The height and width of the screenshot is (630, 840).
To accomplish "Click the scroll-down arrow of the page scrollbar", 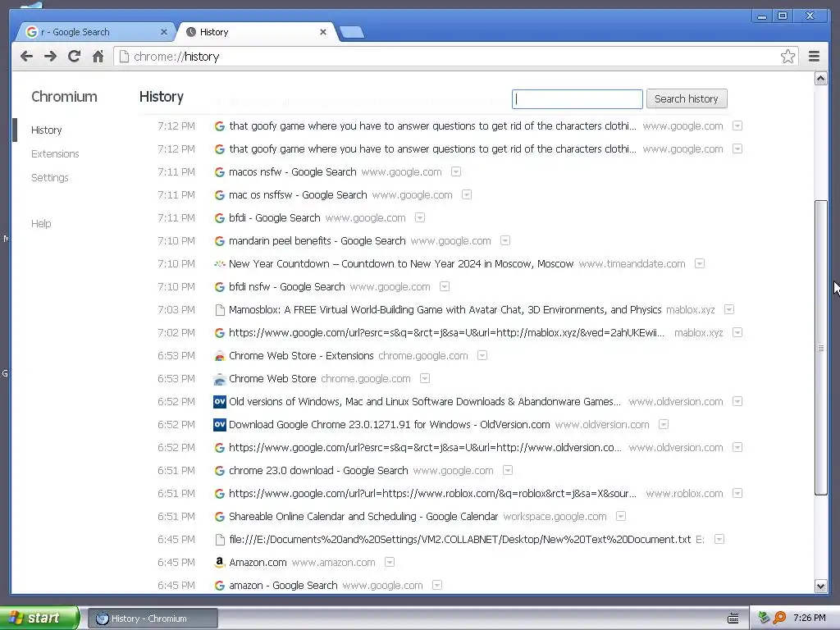I will pyautogui.click(x=820, y=586).
